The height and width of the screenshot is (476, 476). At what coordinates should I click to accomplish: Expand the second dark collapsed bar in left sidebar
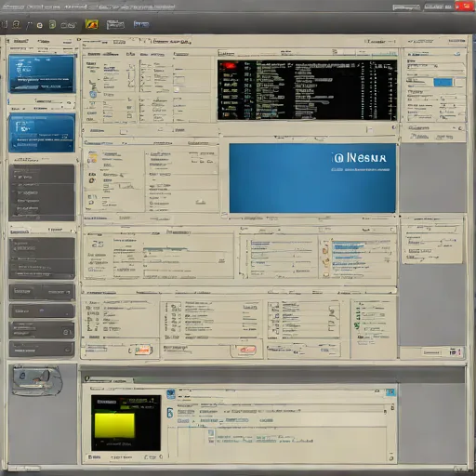point(42,311)
